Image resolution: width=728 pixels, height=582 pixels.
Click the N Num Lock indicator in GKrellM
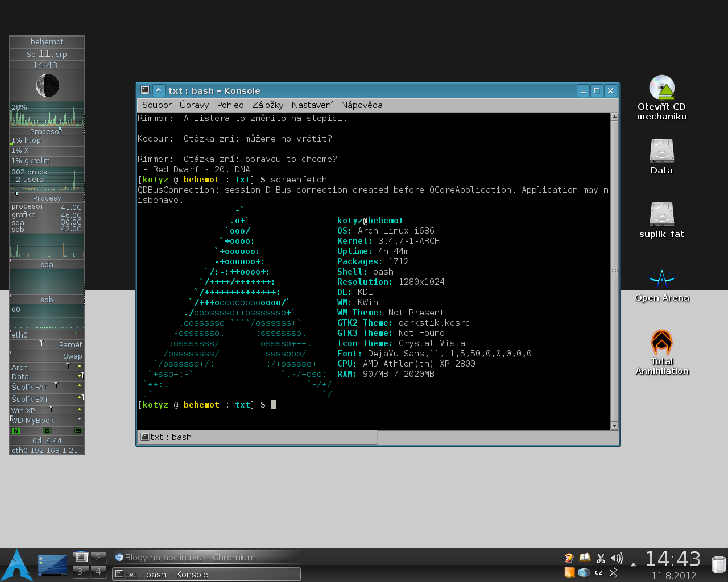(x=16, y=431)
